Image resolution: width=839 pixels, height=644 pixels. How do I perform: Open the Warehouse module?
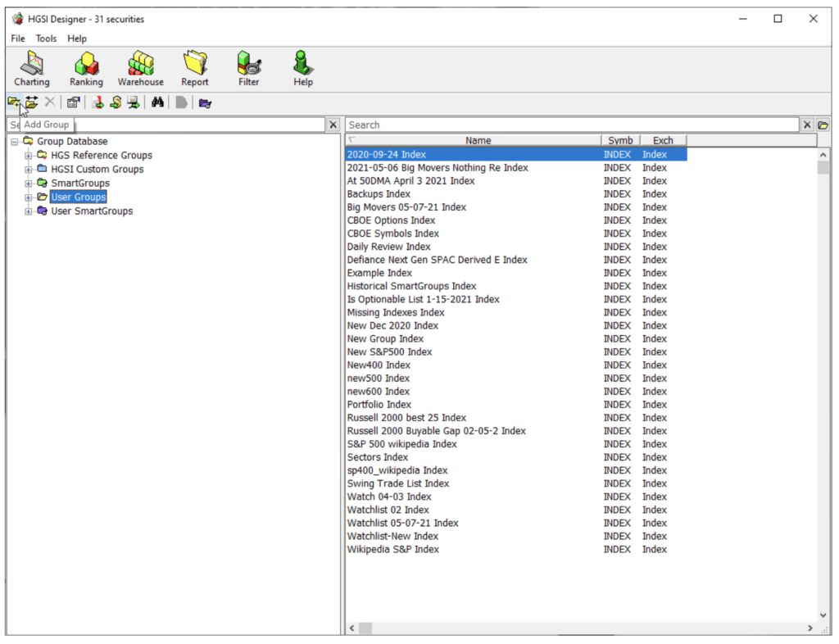pos(141,68)
